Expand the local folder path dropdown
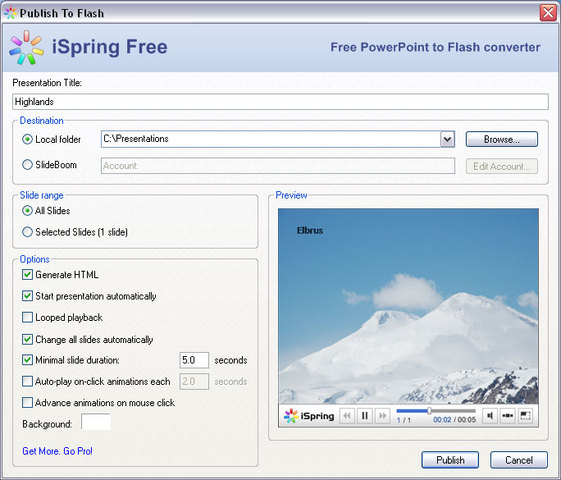This screenshot has height=480, width=561. click(x=447, y=139)
